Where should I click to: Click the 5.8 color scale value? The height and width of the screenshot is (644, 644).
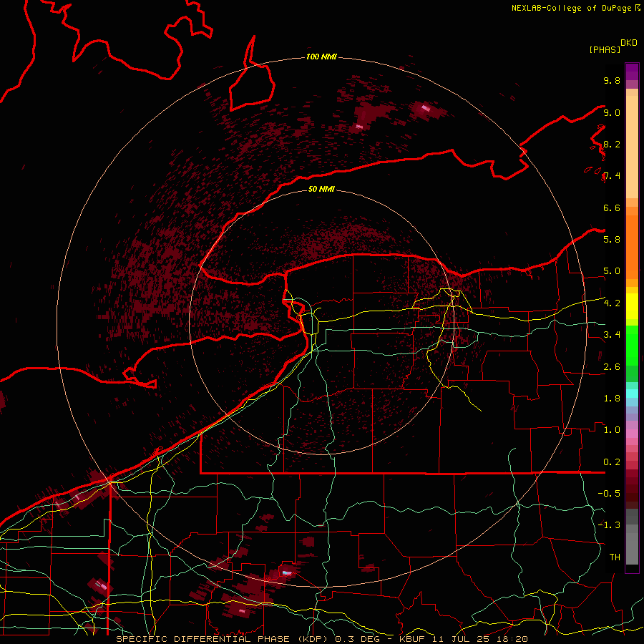(x=612, y=239)
